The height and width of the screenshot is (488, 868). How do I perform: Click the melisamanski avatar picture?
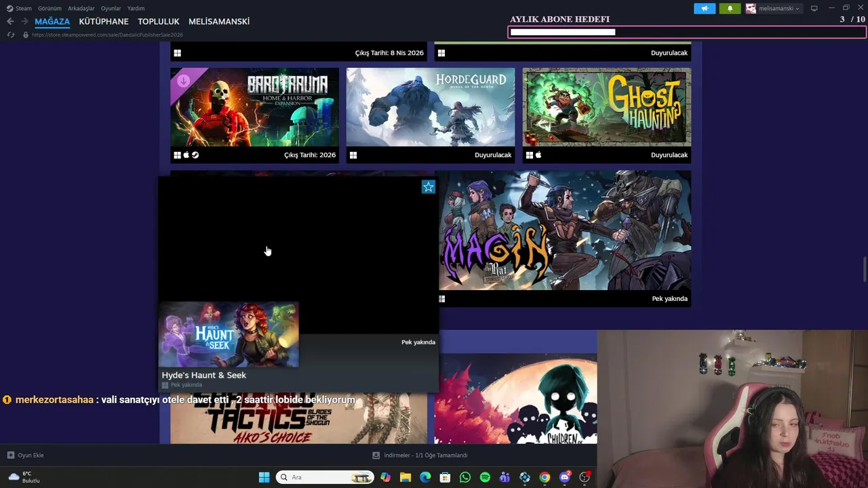point(751,8)
